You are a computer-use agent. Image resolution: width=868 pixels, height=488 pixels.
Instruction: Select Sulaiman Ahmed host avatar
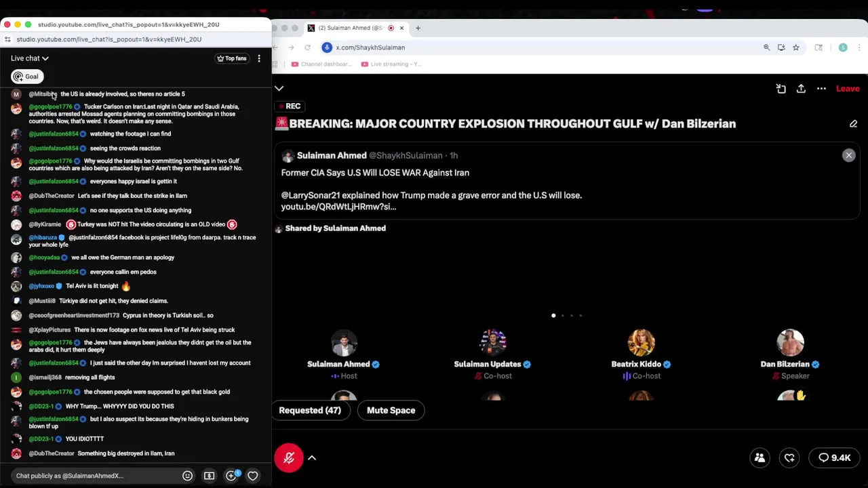pos(344,342)
